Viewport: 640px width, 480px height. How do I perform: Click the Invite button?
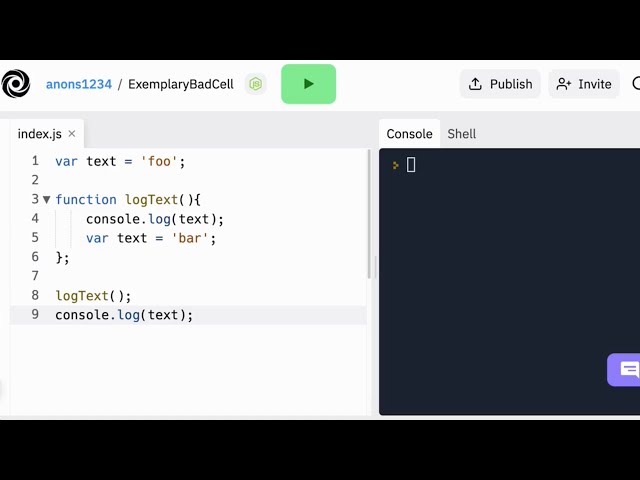[584, 84]
